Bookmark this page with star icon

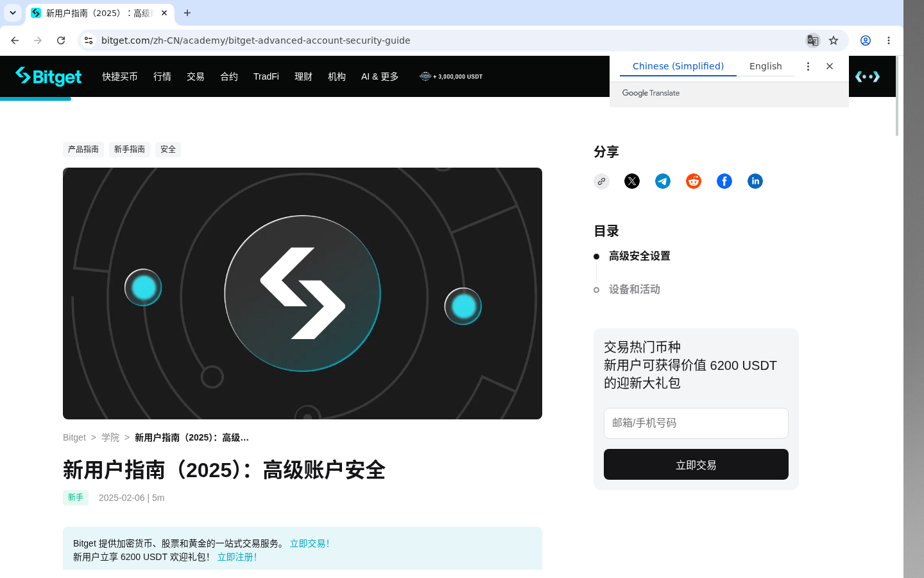coord(834,40)
